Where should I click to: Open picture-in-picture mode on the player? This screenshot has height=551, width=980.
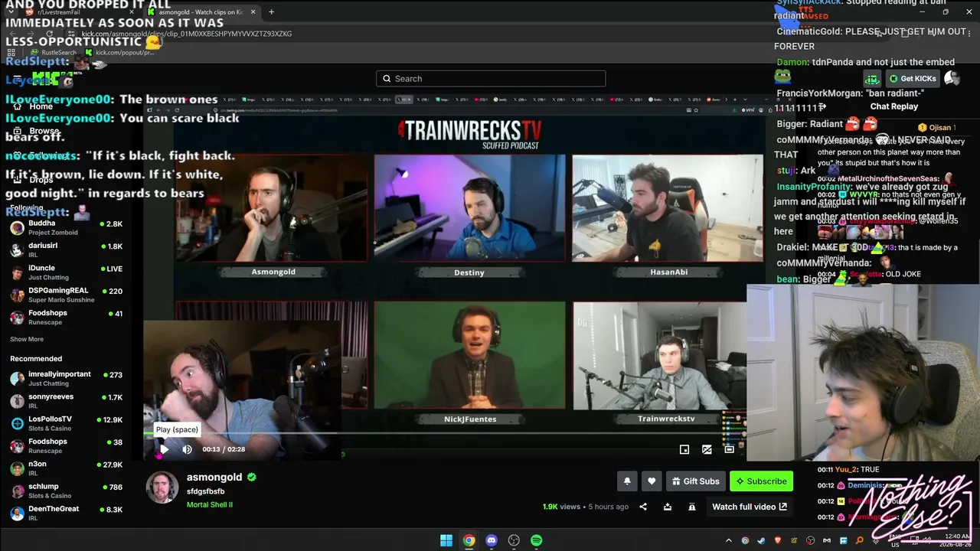[x=684, y=449]
